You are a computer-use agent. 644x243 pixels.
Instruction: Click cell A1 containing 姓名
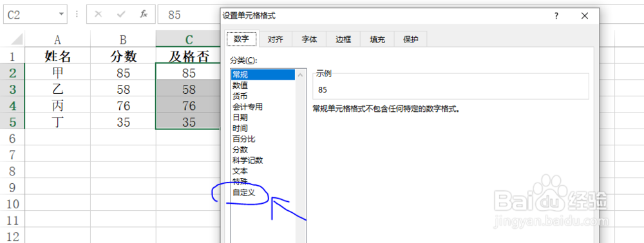tap(57, 56)
